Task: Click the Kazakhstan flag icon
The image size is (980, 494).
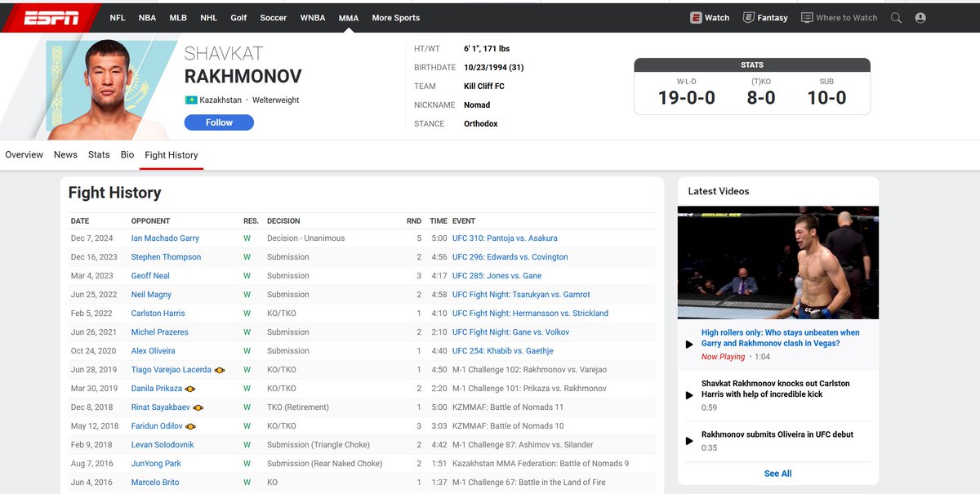Action: pyautogui.click(x=190, y=100)
